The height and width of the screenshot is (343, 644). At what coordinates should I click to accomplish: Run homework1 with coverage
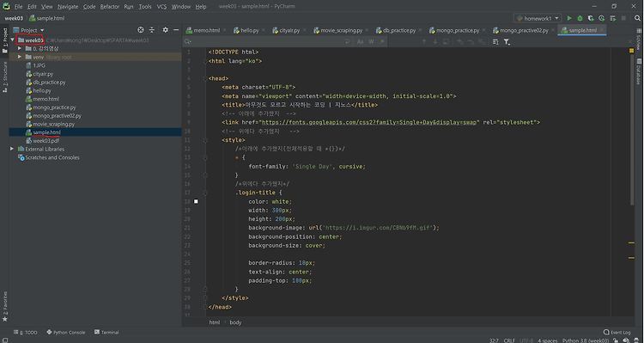(591, 18)
